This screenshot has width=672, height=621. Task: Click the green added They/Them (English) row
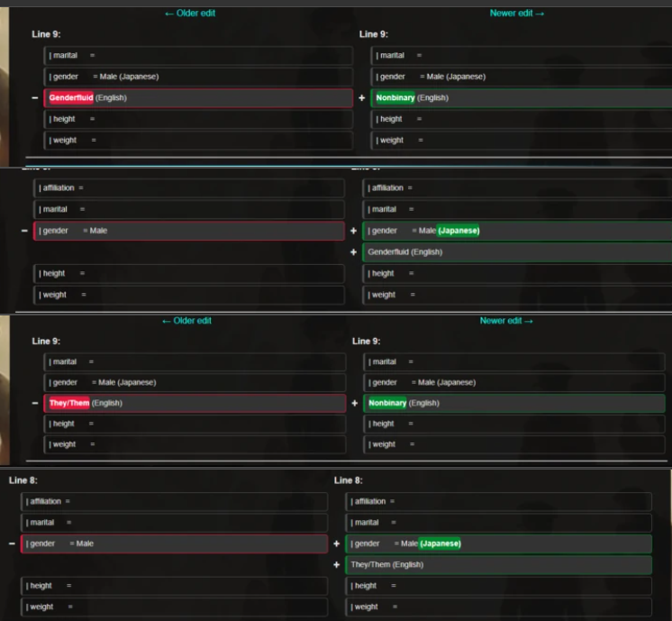click(498, 565)
